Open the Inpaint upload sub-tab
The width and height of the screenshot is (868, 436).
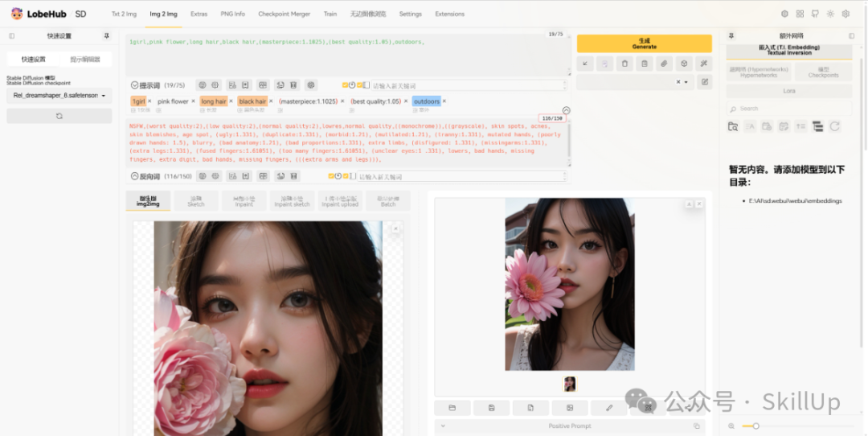(x=340, y=200)
